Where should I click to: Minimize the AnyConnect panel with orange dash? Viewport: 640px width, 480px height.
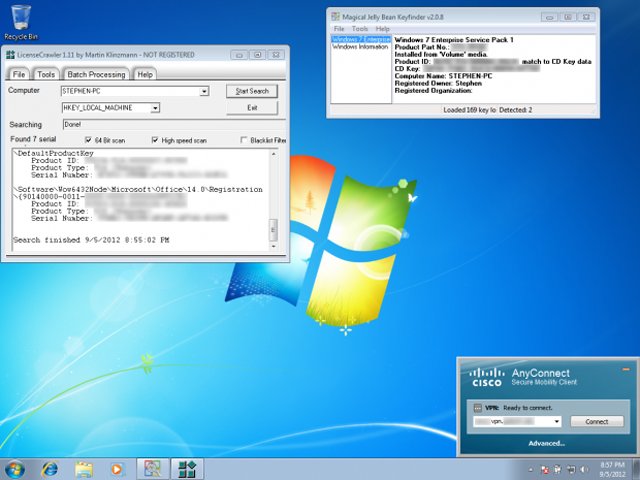pyautogui.click(x=626, y=369)
